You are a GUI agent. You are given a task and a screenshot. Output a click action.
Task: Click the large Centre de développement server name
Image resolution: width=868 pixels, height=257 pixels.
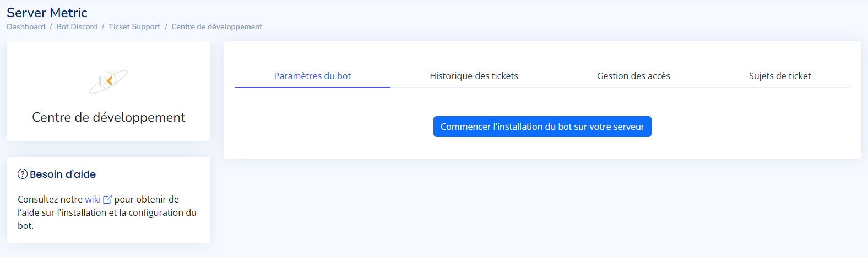click(x=109, y=117)
